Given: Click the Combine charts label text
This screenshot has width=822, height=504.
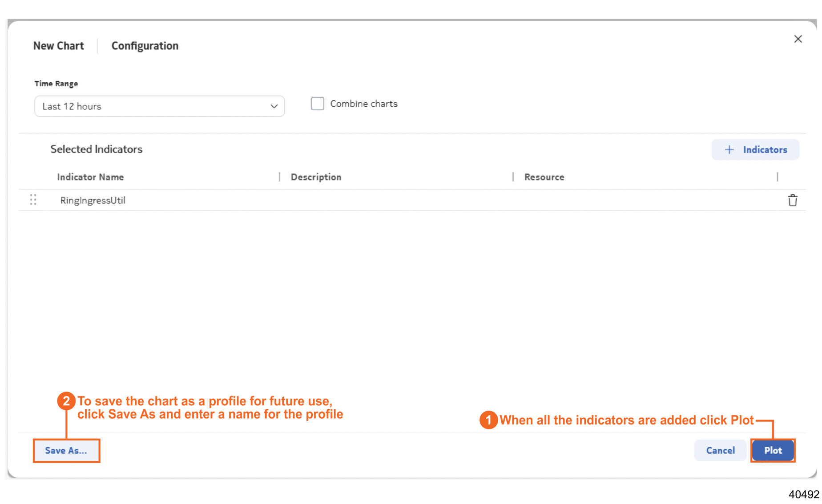Looking at the screenshot, I should (x=363, y=104).
